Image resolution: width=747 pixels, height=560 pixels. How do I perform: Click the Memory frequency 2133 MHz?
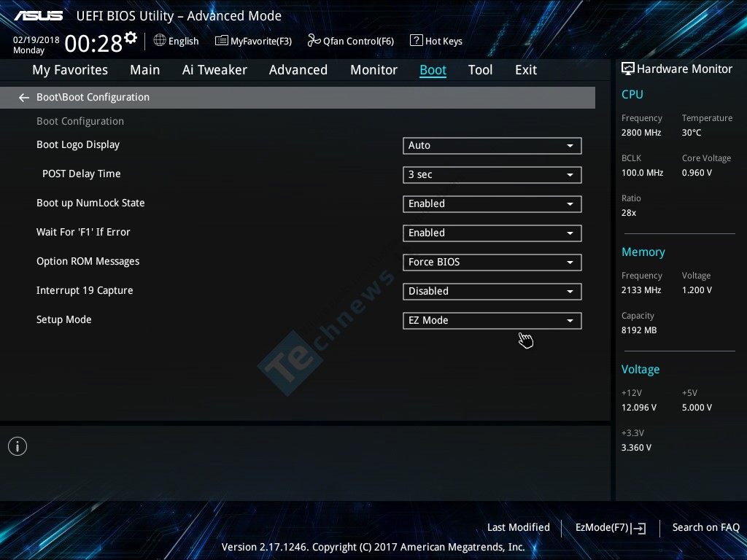point(641,290)
